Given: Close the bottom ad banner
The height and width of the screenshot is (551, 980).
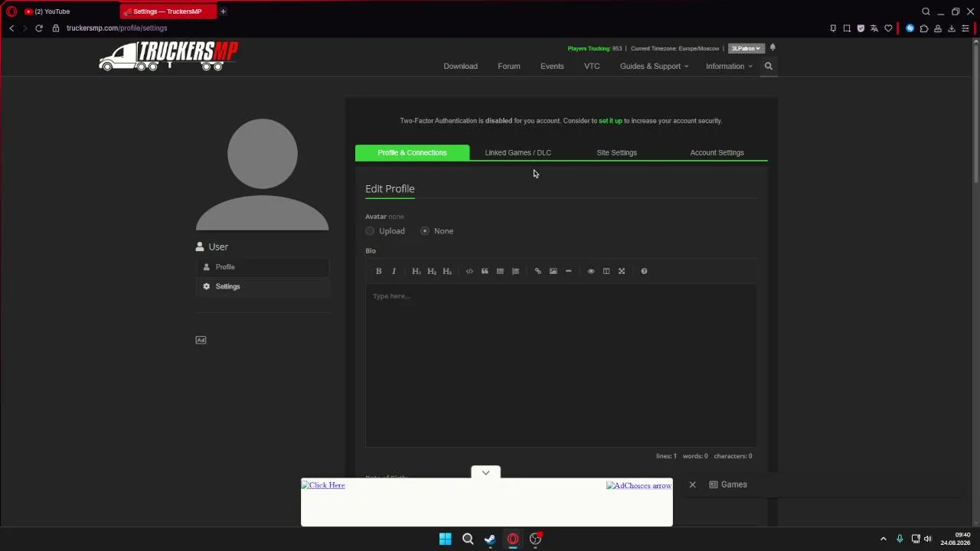Looking at the screenshot, I should pos(692,484).
